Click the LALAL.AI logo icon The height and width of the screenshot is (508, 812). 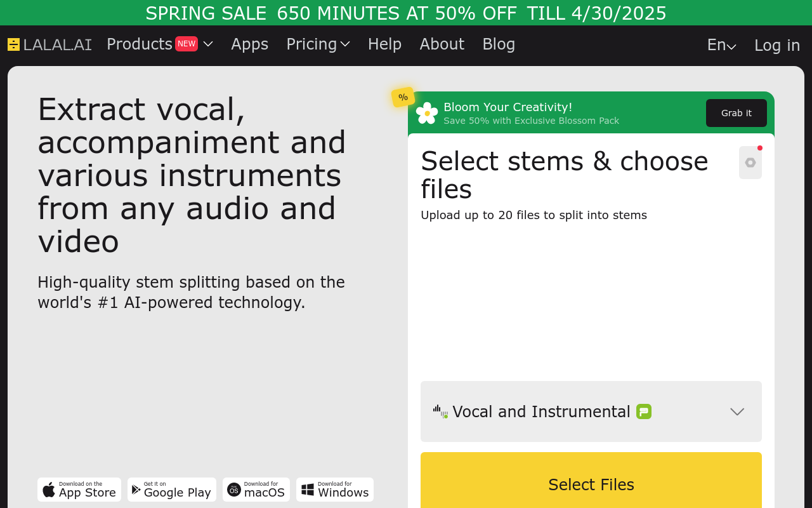click(x=13, y=44)
